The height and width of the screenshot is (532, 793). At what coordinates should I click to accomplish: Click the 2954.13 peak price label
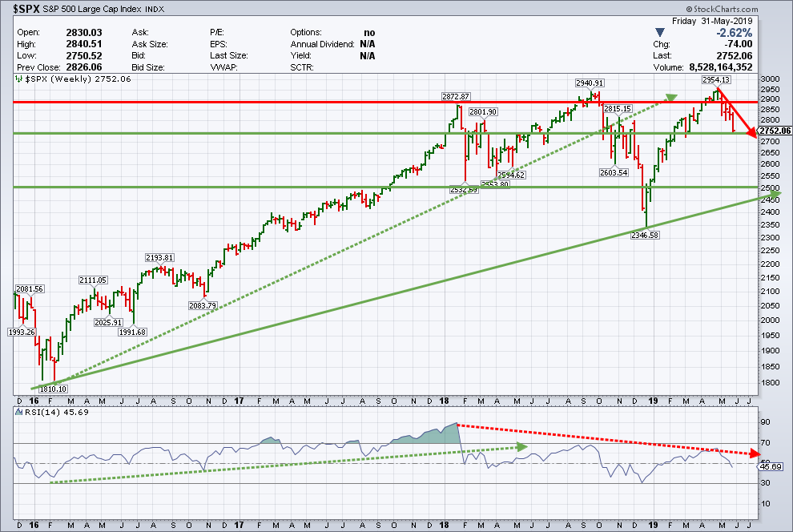[x=715, y=80]
